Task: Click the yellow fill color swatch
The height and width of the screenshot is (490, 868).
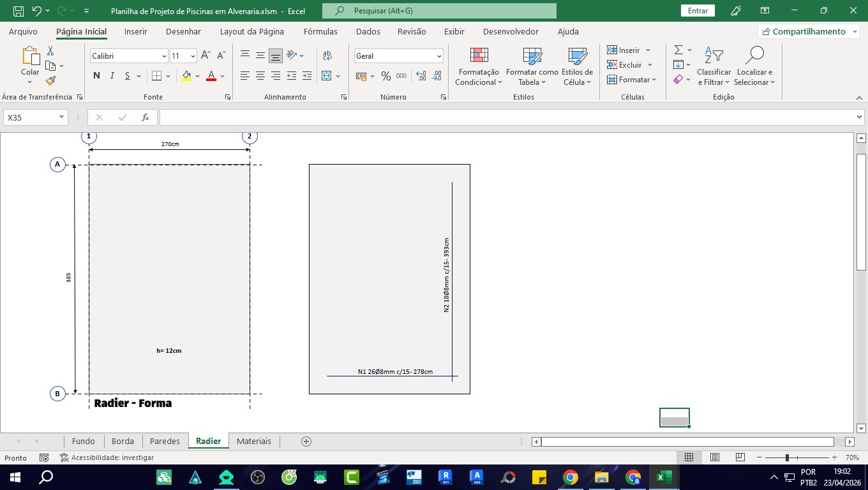Action: point(186,76)
